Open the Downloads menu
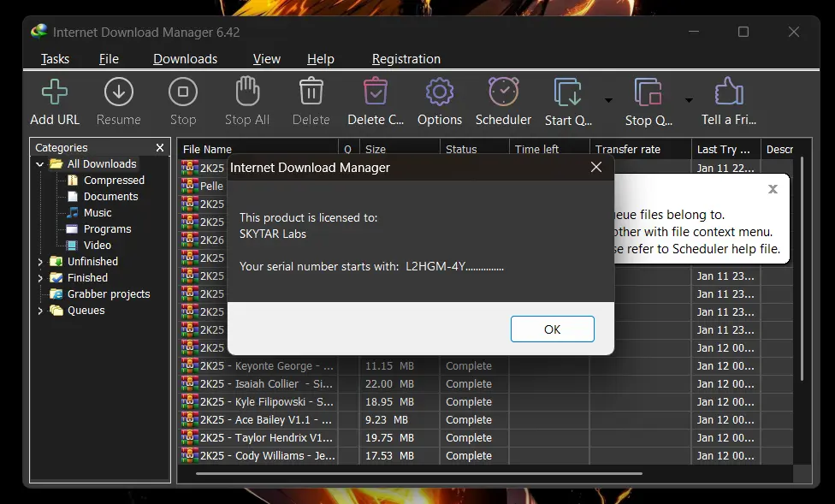The image size is (835, 504). pyautogui.click(x=186, y=58)
